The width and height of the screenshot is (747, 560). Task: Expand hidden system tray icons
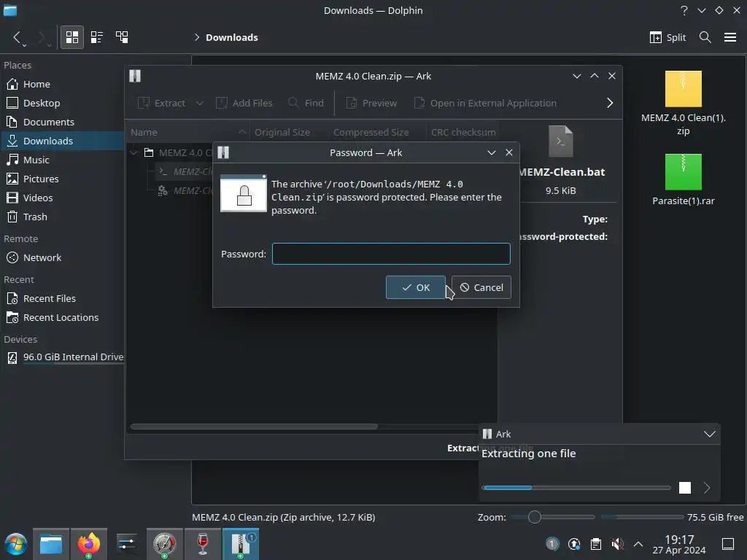coord(638,544)
